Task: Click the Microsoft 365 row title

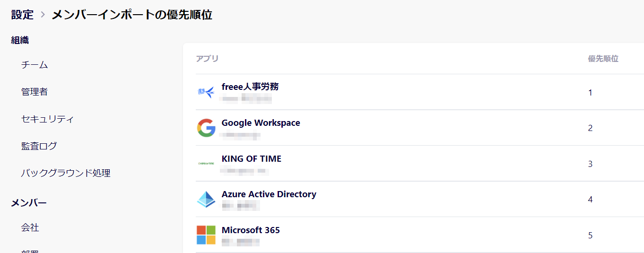Action: (x=251, y=230)
